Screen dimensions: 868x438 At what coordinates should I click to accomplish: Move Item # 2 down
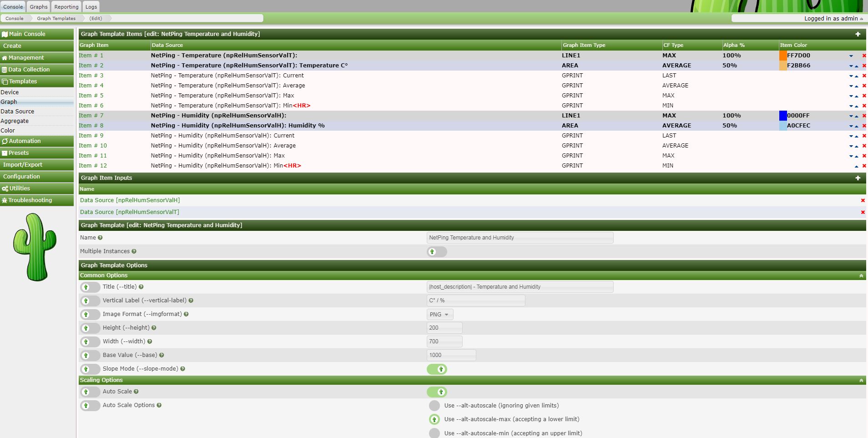click(851, 66)
